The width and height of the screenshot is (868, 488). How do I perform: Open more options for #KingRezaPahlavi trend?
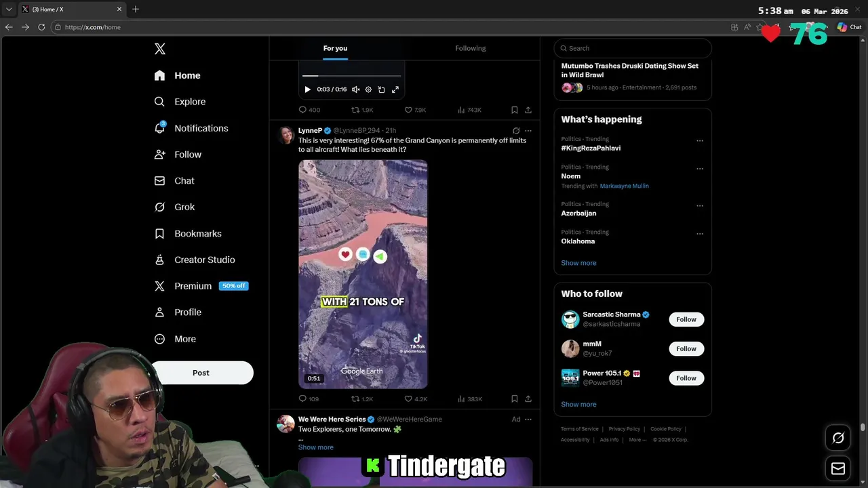point(700,141)
